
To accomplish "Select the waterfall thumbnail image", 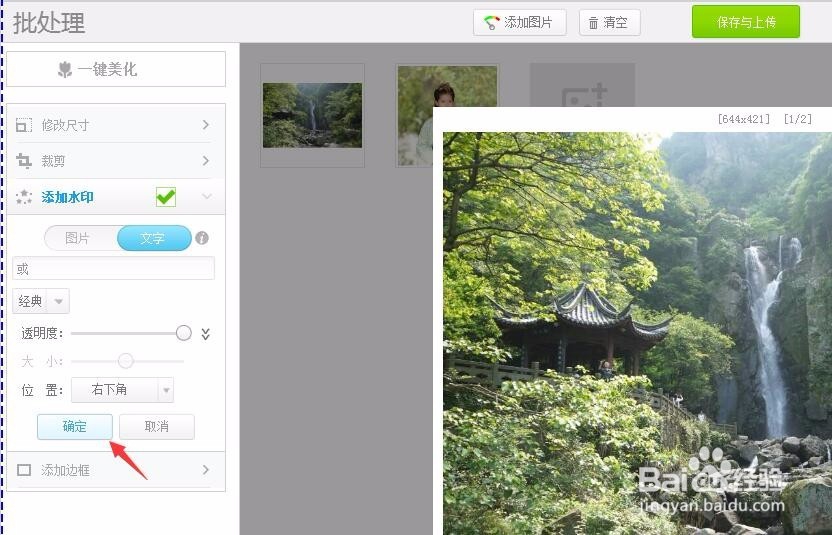I will point(313,115).
